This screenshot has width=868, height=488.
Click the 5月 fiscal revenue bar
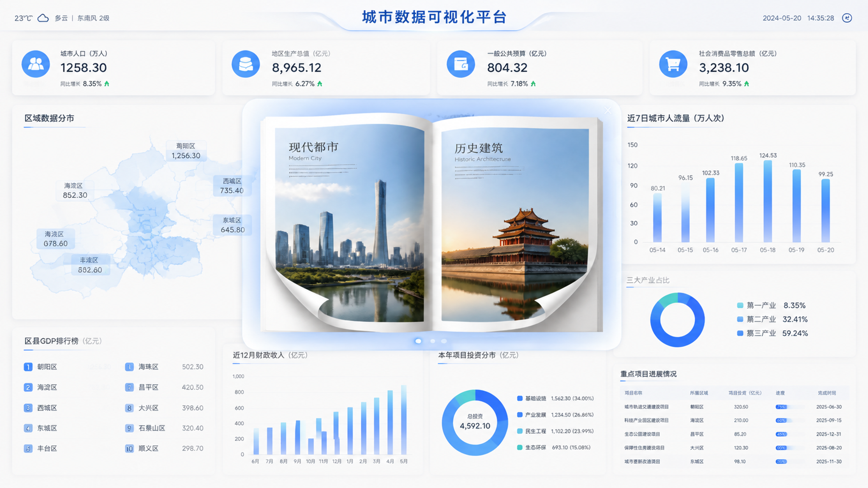(x=404, y=420)
